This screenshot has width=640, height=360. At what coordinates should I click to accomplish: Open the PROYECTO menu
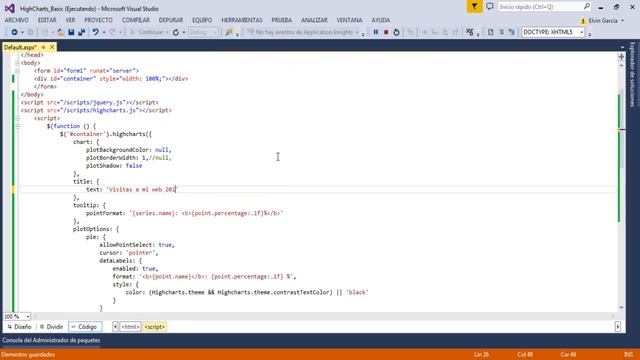[x=98, y=20]
